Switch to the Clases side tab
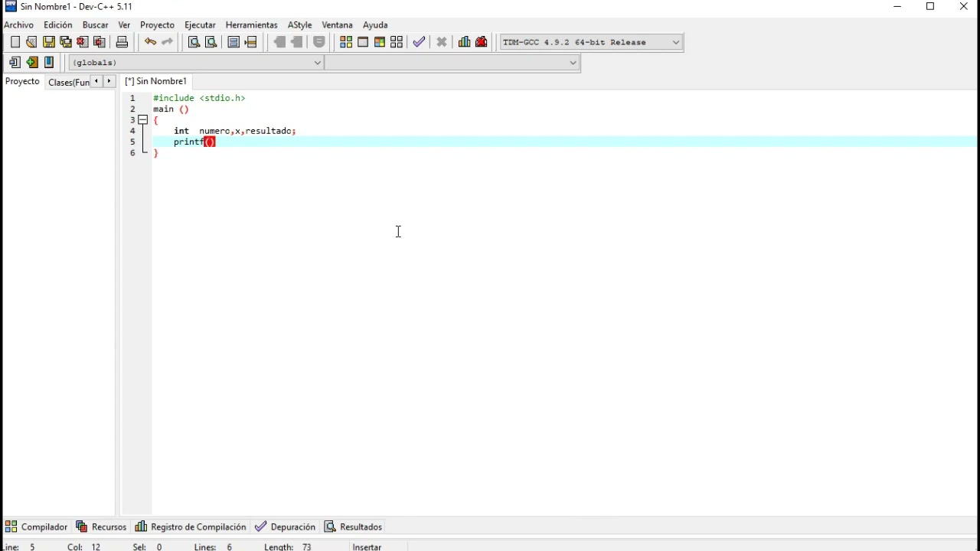 [68, 82]
